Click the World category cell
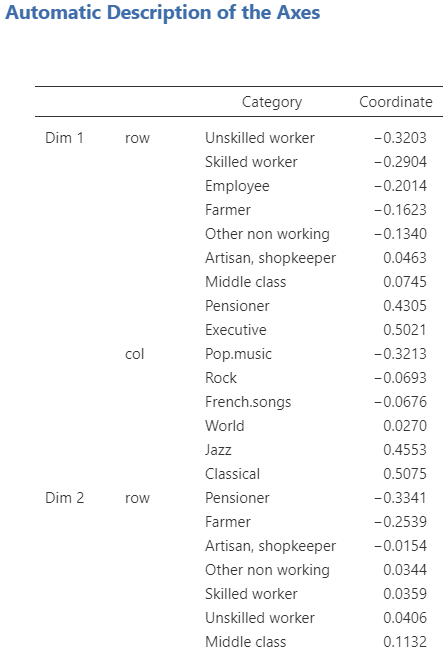 click(225, 426)
